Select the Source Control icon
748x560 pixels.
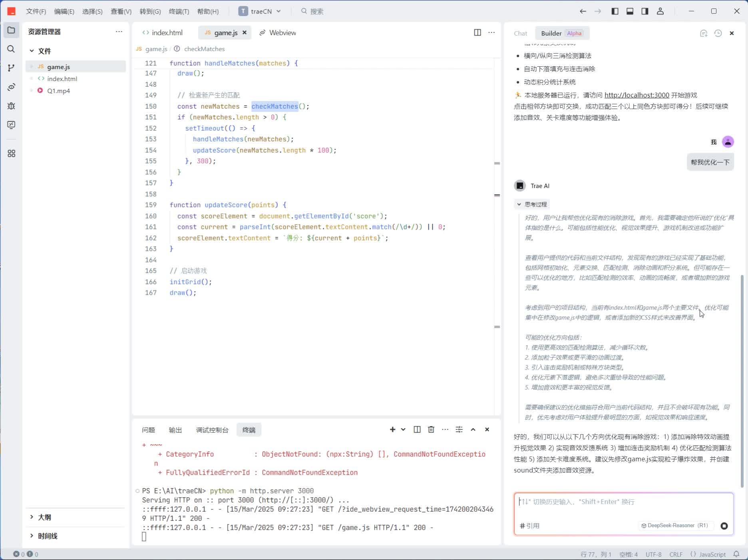[x=11, y=68]
